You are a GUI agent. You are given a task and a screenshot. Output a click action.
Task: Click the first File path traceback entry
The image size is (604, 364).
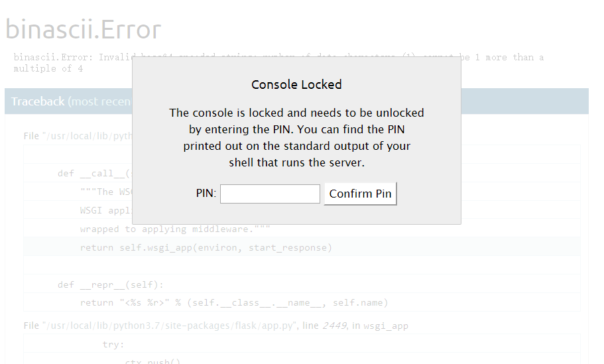pos(78,136)
